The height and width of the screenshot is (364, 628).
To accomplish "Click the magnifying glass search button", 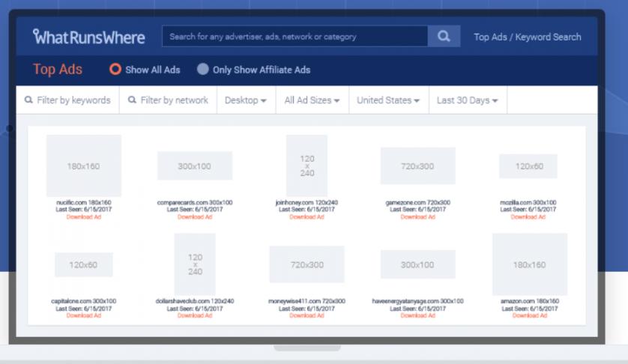I will tap(444, 36).
